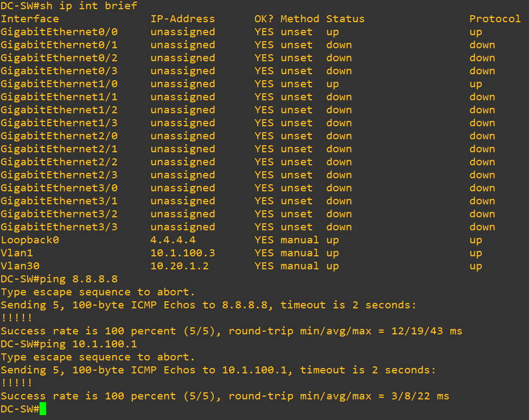529x420 pixels.
Task: Click the 'Method' column header
Action: 299,19
